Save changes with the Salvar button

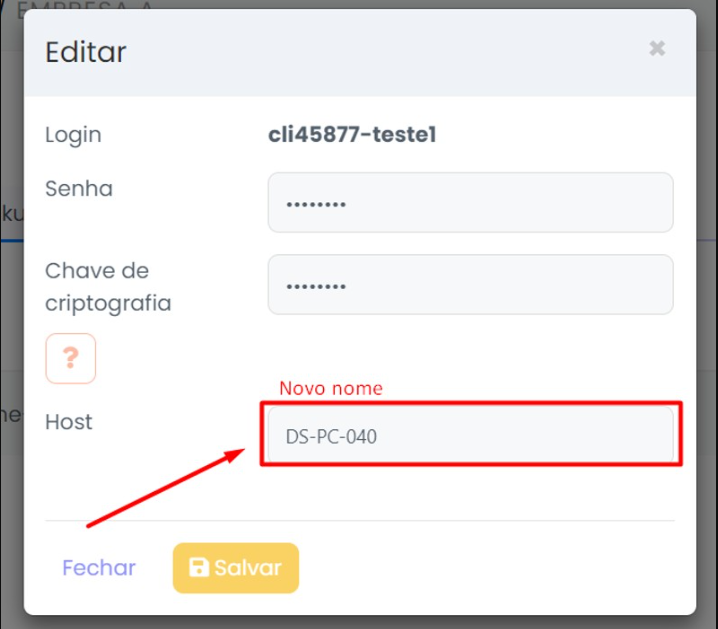[236, 567]
